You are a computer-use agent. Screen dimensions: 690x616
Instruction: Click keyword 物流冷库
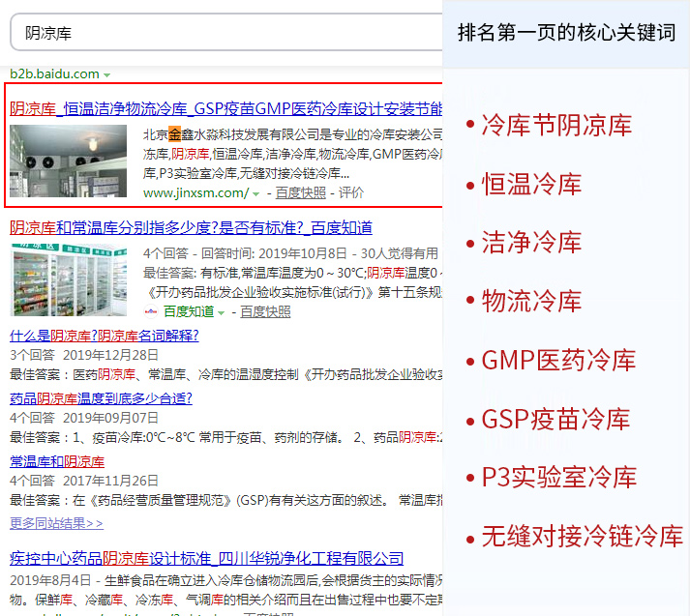(531, 301)
